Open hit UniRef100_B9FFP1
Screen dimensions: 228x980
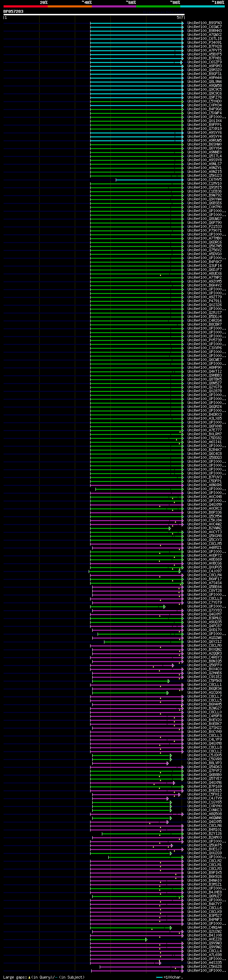click(x=204, y=125)
